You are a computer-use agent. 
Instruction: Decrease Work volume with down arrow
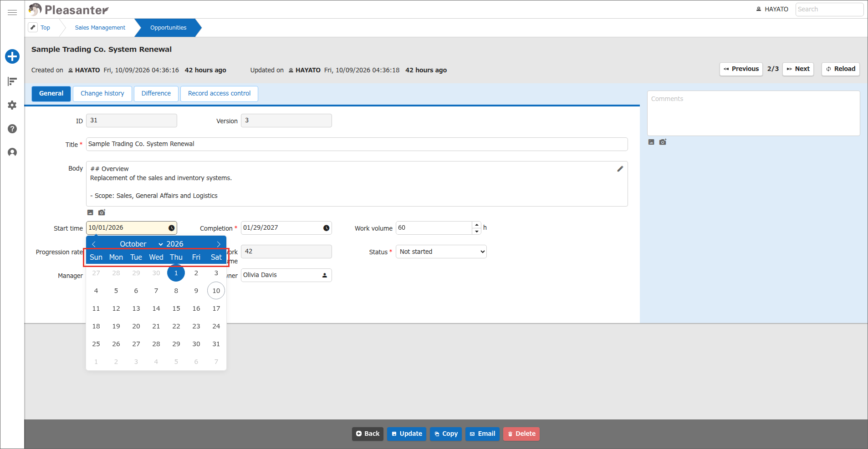coord(476,231)
